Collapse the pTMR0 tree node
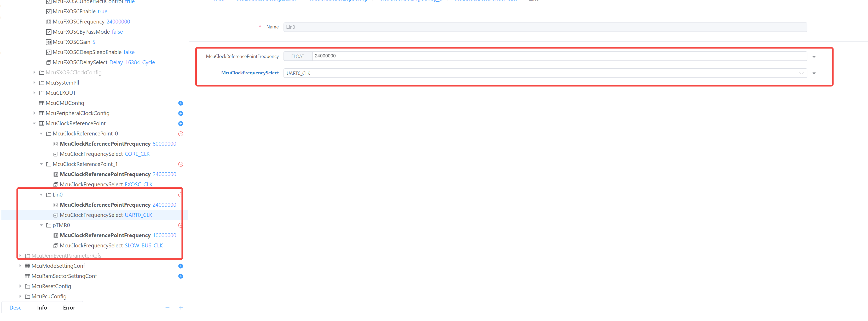This screenshot has width=868, height=321. coord(42,225)
